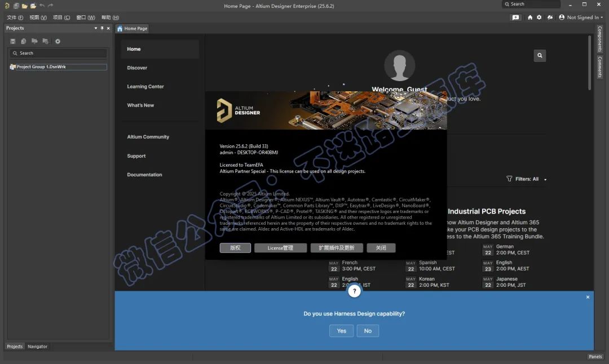Open the Comments side panel tab
Viewport: 609px width, 364px height.
pyautogui.click(x=599, y=66)
